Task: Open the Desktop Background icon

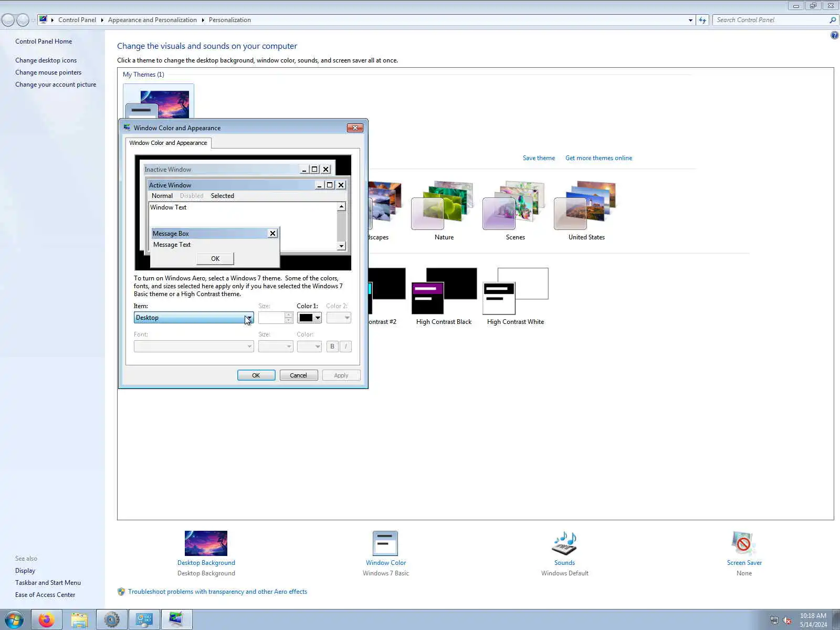Action: 206,543
